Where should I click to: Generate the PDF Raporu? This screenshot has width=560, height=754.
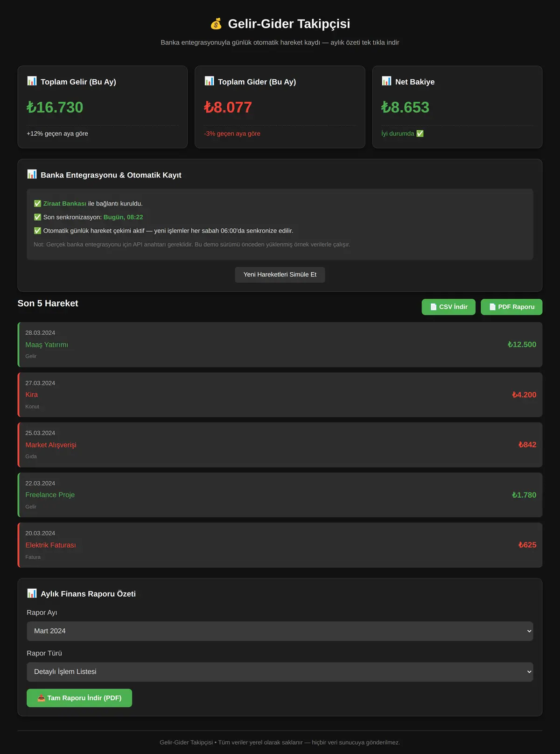point(511,307)
